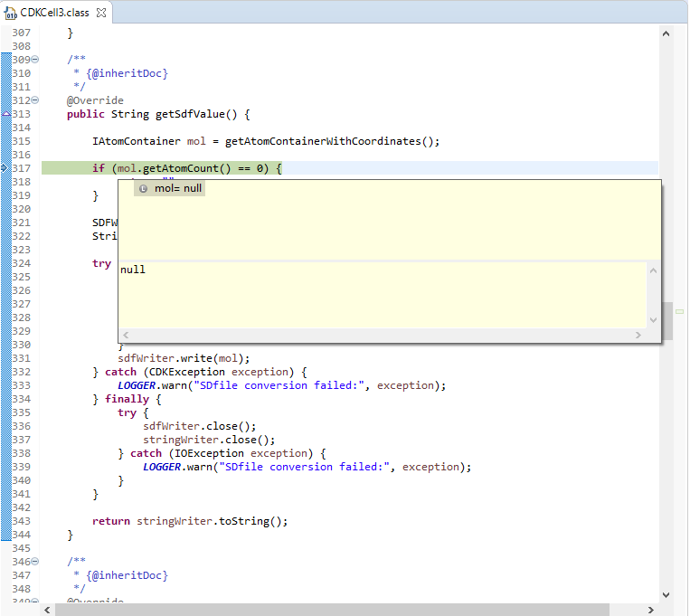690x616 pixels.
Task: Click 'sdfWriter.close();' on line 336
Action: coord(199,426)
